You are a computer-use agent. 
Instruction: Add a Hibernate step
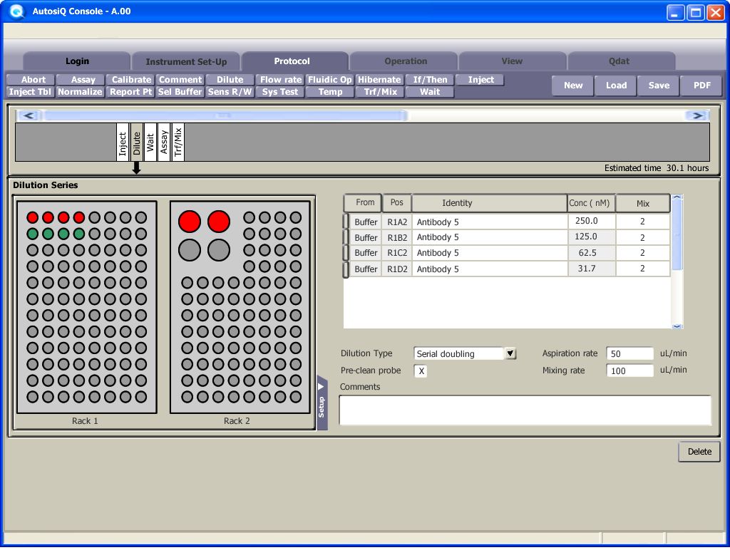click(x=379, y=80)
